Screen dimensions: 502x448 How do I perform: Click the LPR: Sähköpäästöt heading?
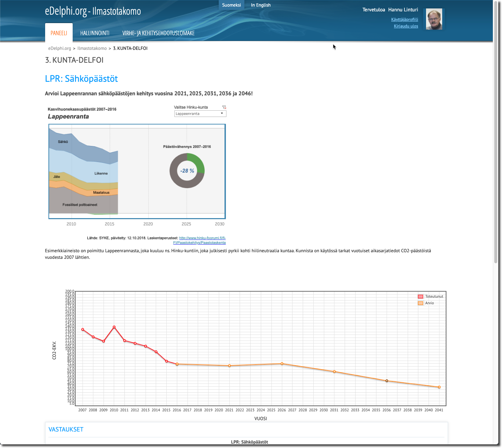[x=81, y=79]
